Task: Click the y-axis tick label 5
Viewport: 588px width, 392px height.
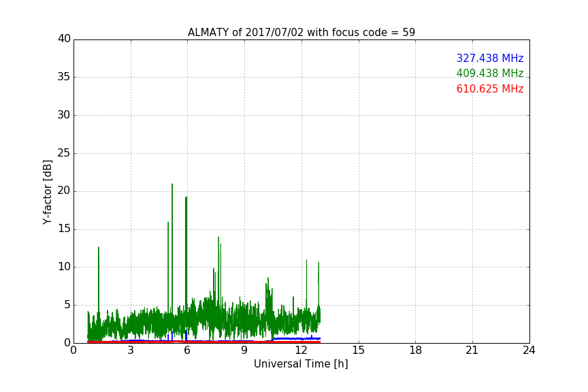Action: pos(67,305)
